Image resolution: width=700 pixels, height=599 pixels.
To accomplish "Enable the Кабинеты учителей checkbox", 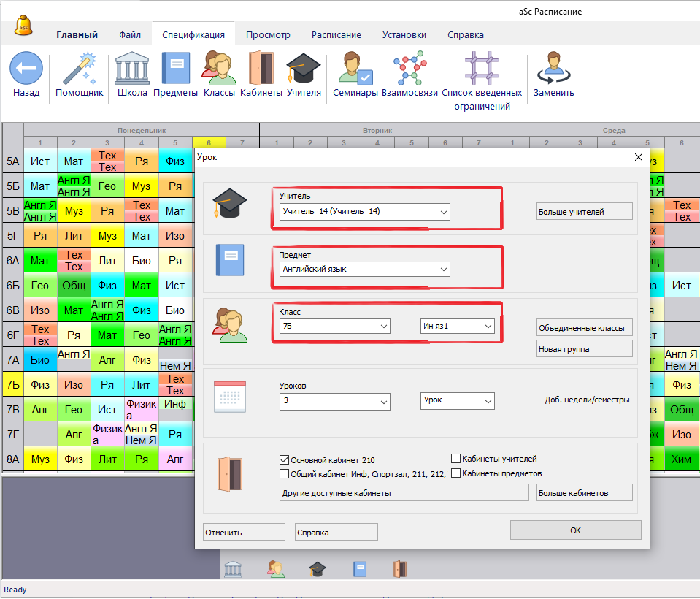I will (455, 459).
